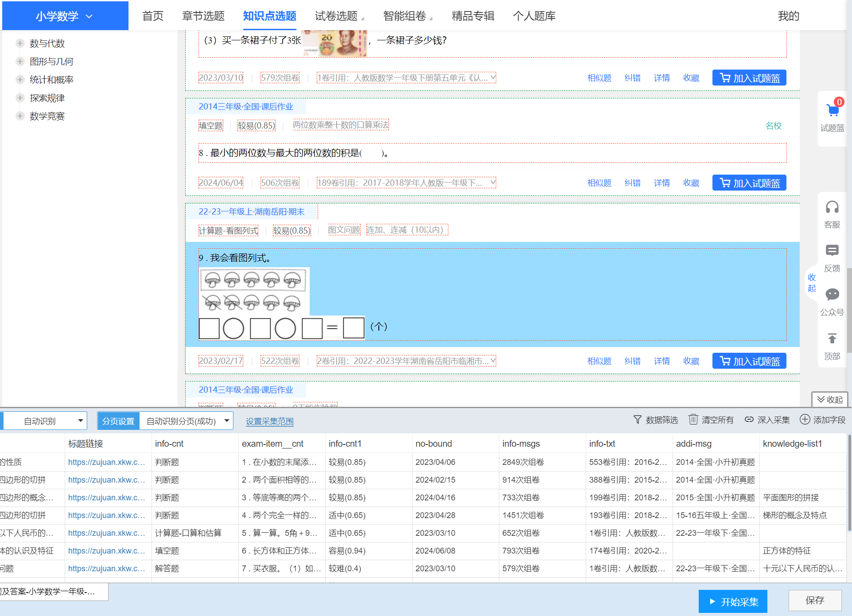Collapse the panel with 收起 toggle button

point(829,399)
